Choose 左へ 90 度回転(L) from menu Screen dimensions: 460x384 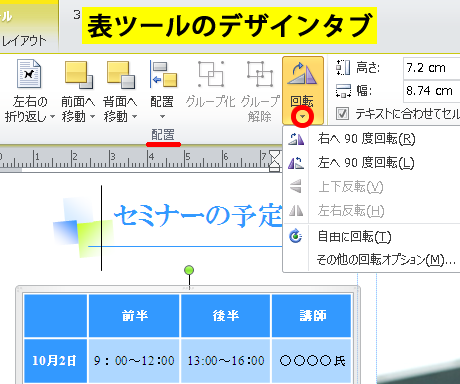(x=371, y=163)
